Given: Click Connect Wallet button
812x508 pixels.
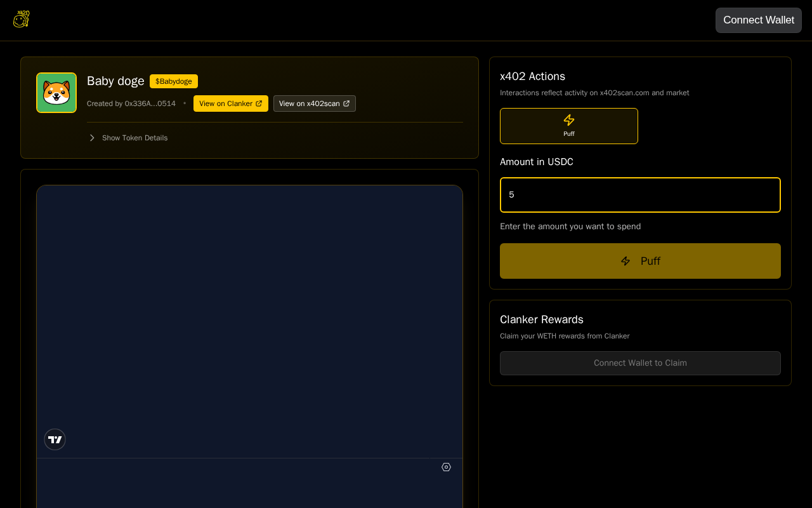Looking at the screenshot, I should [759, 20].
